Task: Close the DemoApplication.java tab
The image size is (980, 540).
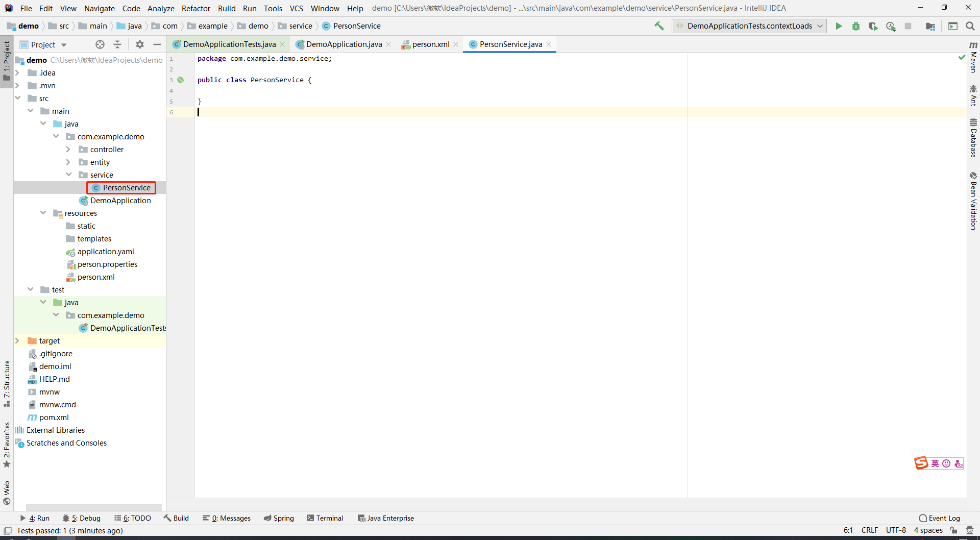Action: tap(389, 44)
